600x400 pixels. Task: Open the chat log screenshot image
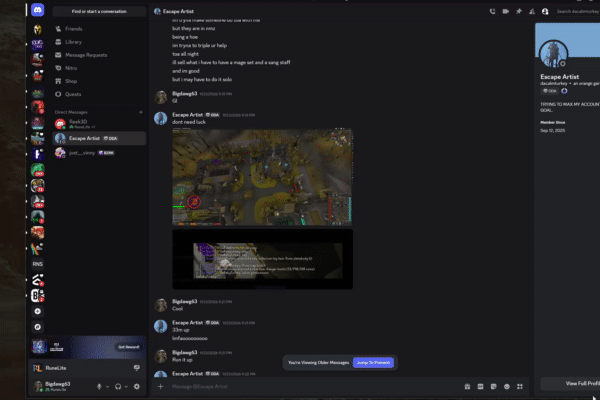(262, 259)
